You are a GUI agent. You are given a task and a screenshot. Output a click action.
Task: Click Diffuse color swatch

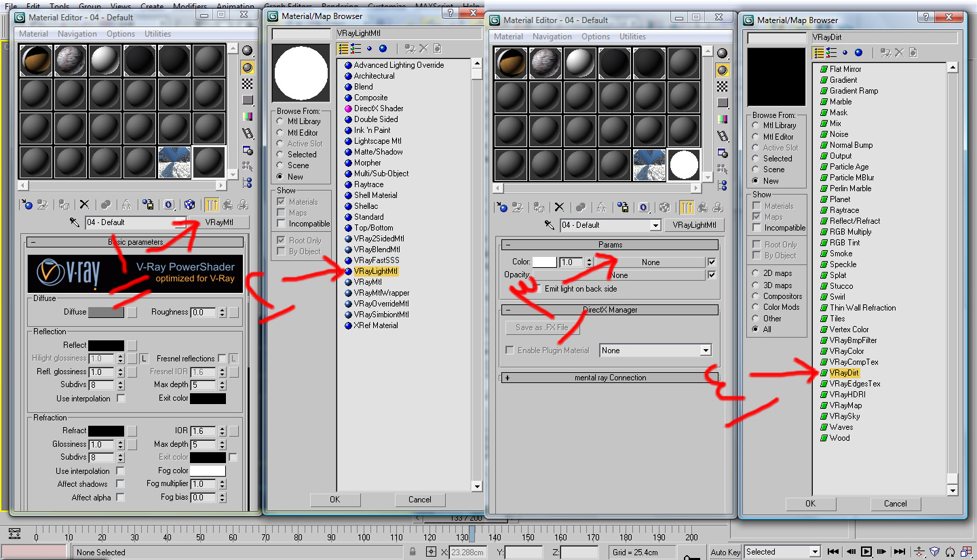pyautogui.click(x=106, y=313)
